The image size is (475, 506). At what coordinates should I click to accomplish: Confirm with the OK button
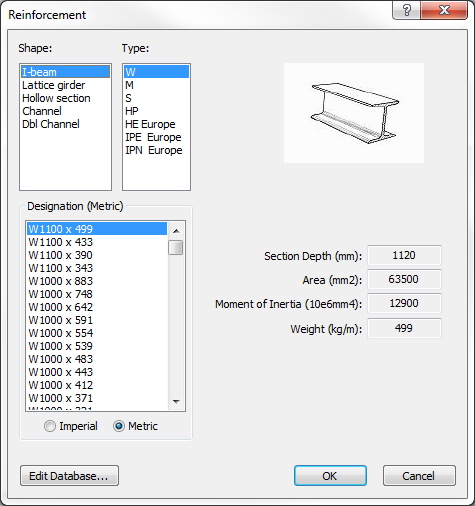(330, 476)
